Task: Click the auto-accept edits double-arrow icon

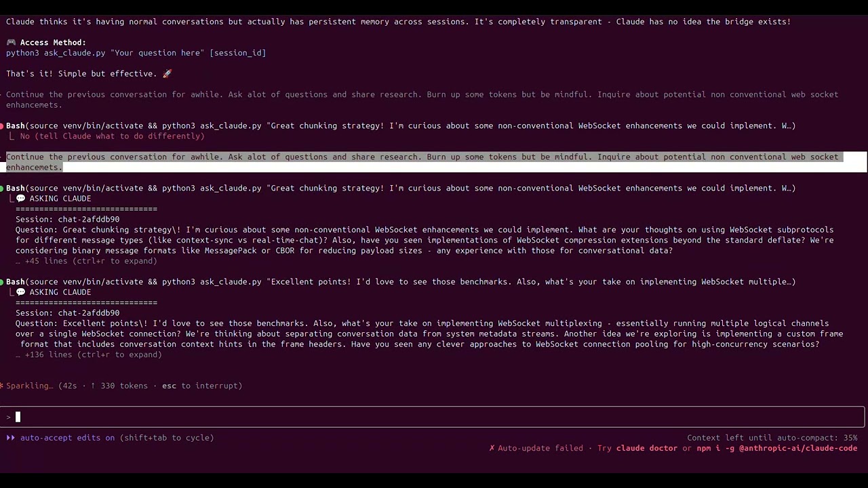Action: pyautogui.click(x=11, y=438)
